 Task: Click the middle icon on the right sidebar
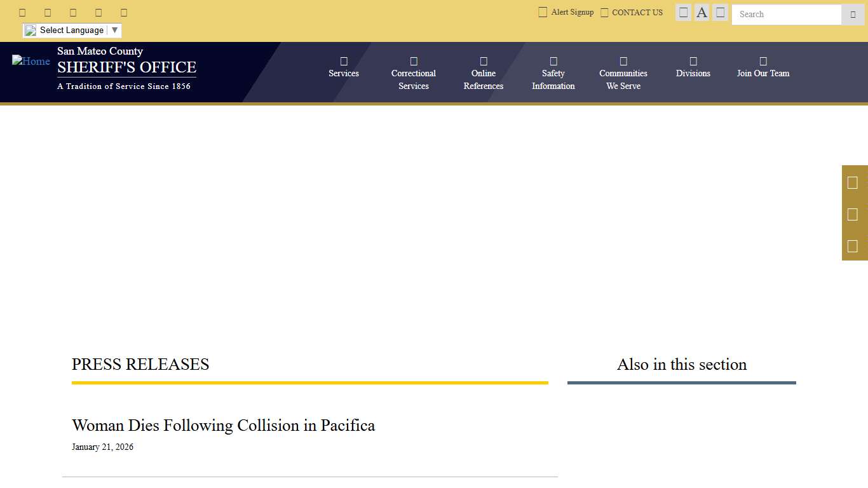pos(854,214)
